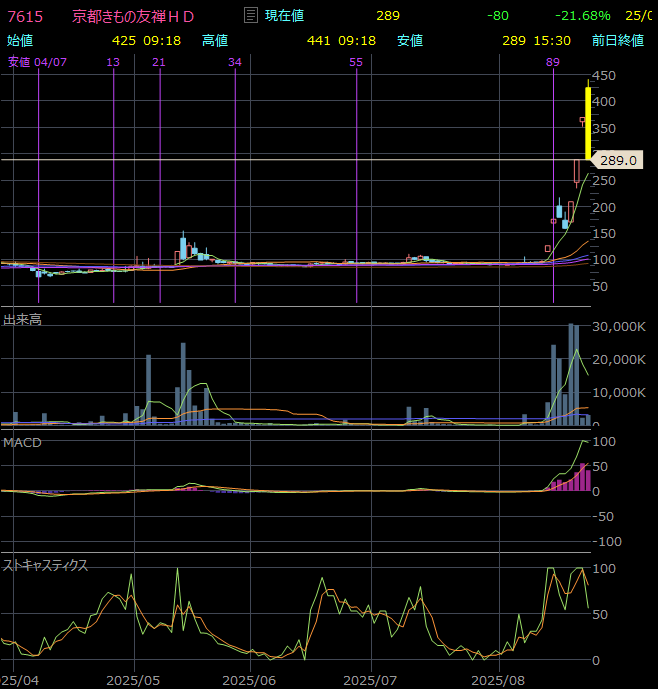Click the ストキャスティクス panel title
The width and height of the screenshot is (658, 689).
tap(46, 565)
